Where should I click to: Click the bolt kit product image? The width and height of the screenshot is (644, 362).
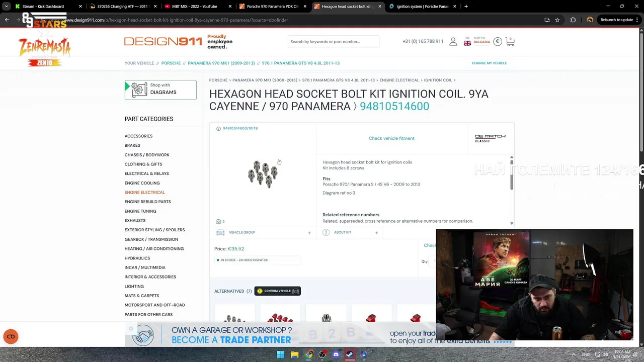[263, 174]
